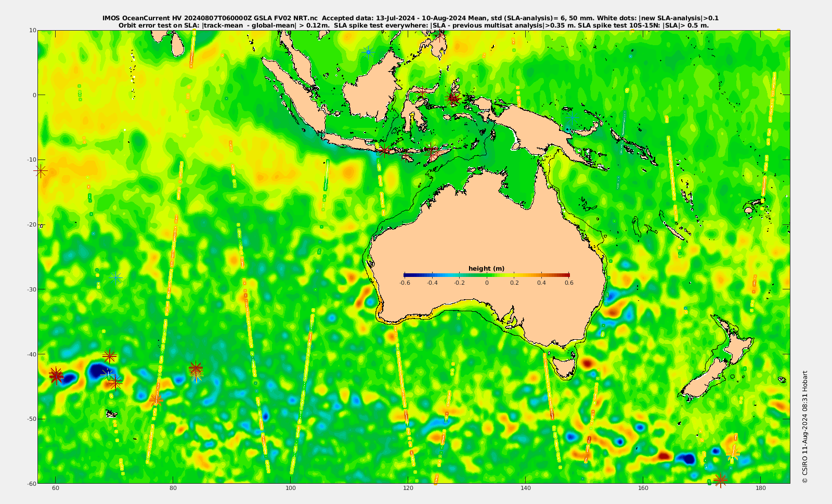Click the 'height (m)' colorbar label

pyautogui.click(x=486, y=269)
